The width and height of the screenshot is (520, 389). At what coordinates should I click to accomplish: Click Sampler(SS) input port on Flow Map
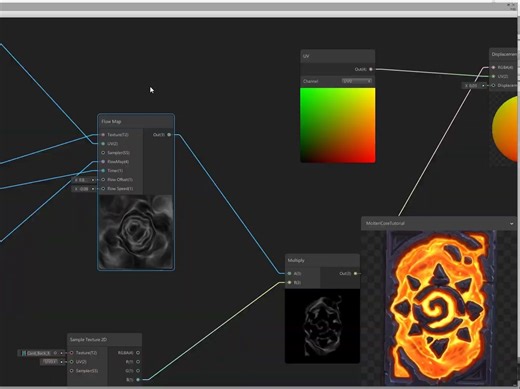[x=103, y=153]
